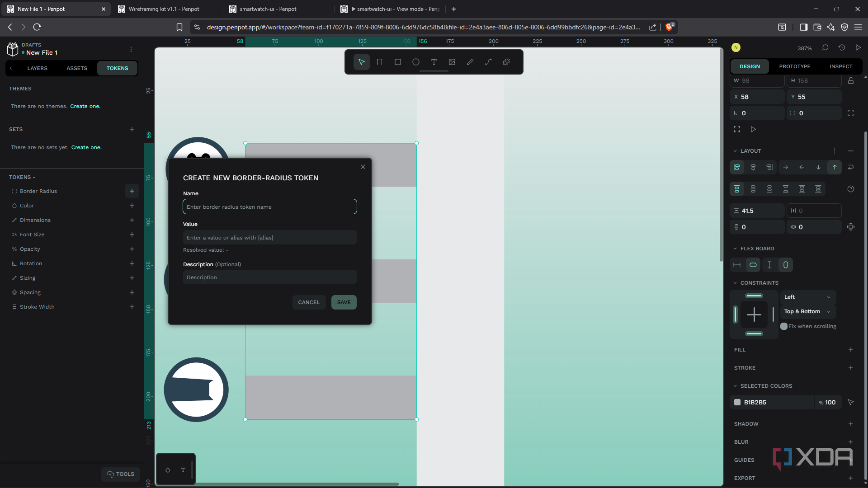Set layout direction to column reverse arrow up
This screenshot has width=868, height=488.
click(835, 167)
